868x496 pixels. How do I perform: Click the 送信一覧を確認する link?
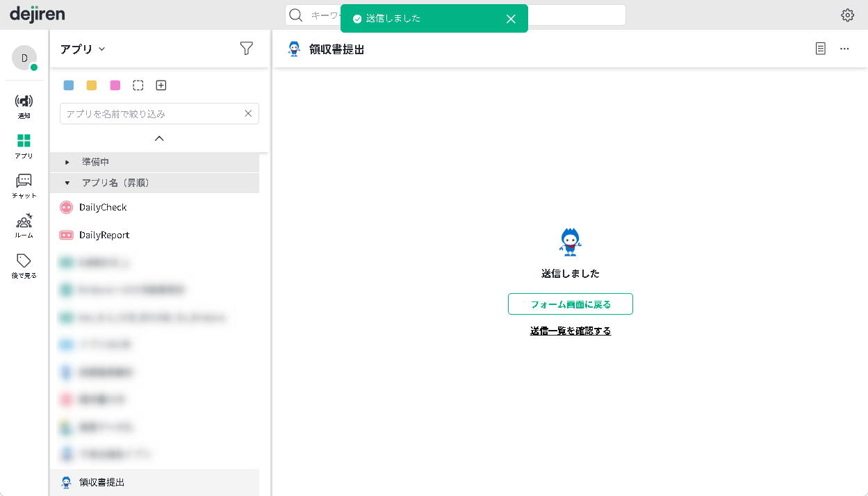pos(570,331)
